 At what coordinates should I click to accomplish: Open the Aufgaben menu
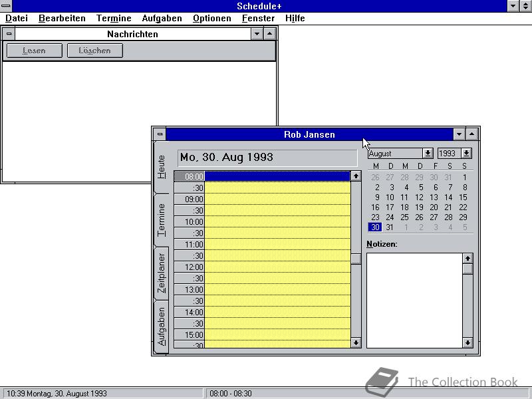click(x=162, y=19)
